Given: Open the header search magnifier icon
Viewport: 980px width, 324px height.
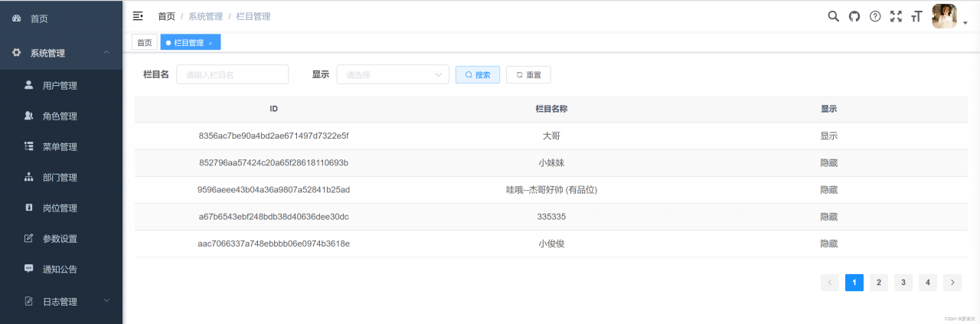Looking at the screenshot, I should tap(834, 16).
